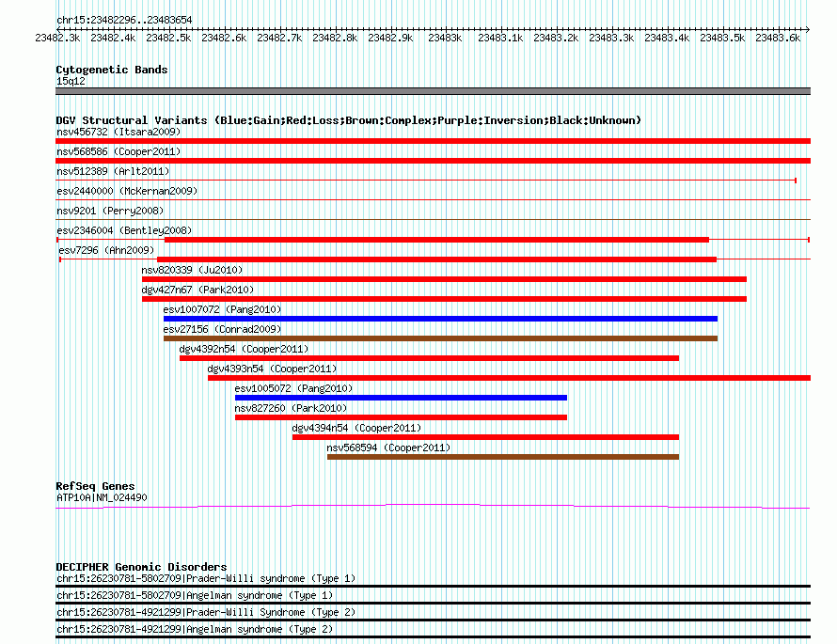The height and width of the screenshot is (644, 837).
Task: Click the 23483.3k ruler tick label
Action: (x=611, y=38)
